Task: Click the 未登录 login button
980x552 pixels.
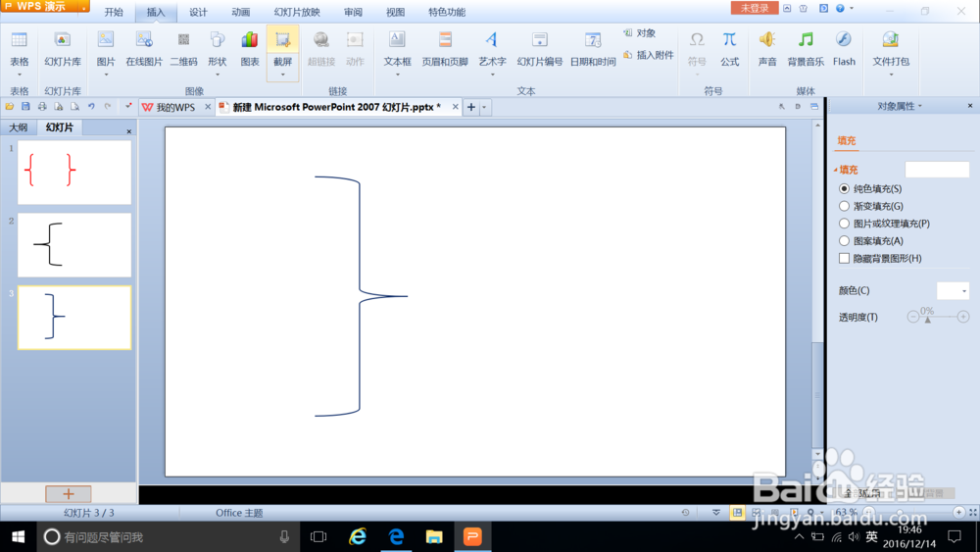Action: [755, 8]
